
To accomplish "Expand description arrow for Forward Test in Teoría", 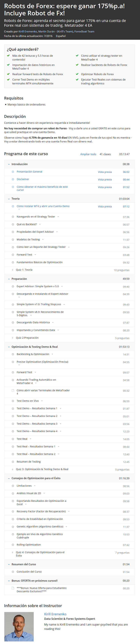I will click(35, 255).
